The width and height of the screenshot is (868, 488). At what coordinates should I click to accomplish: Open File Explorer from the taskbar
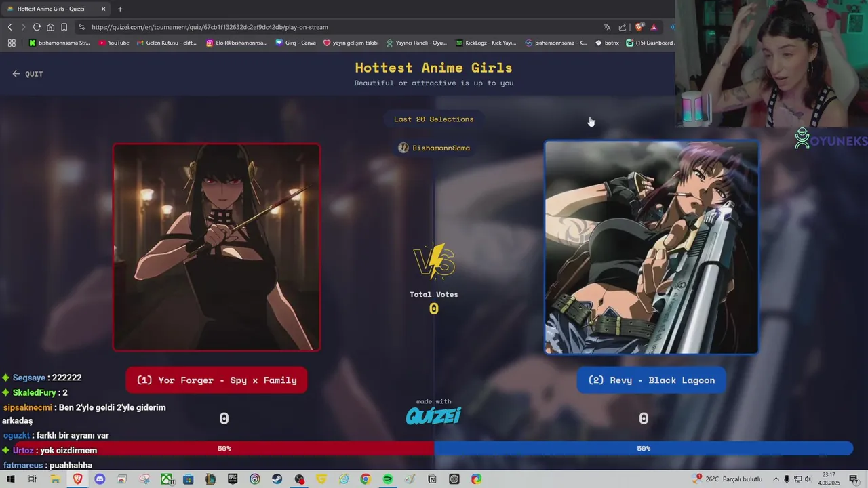coord(55,479)
